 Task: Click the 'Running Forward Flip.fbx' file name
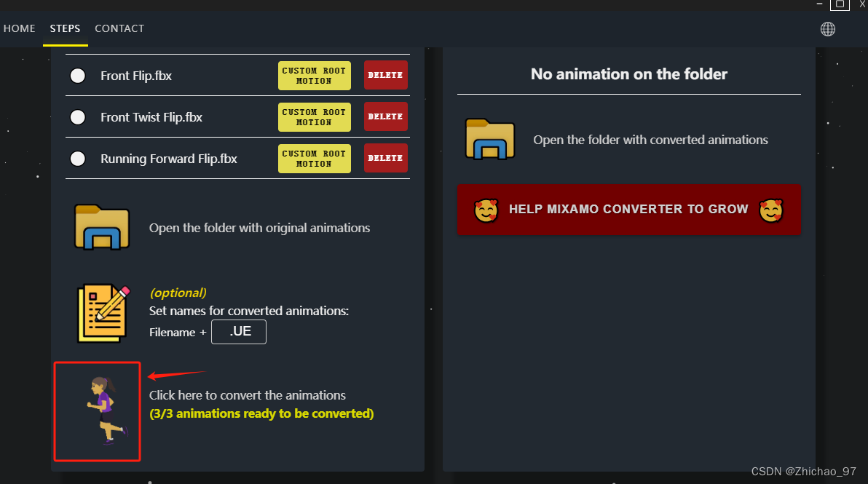(x=169, y=159)
